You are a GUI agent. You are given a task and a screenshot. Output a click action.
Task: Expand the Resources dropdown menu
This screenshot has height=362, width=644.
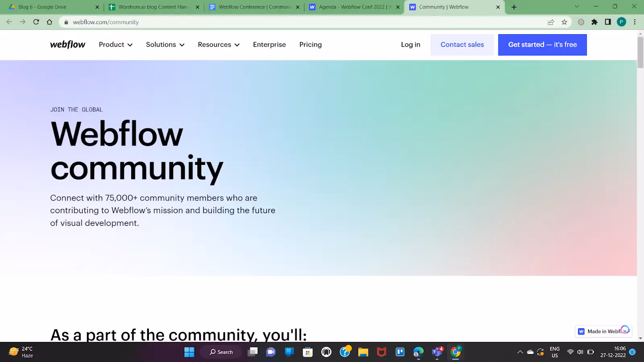[x=219, y=45]
